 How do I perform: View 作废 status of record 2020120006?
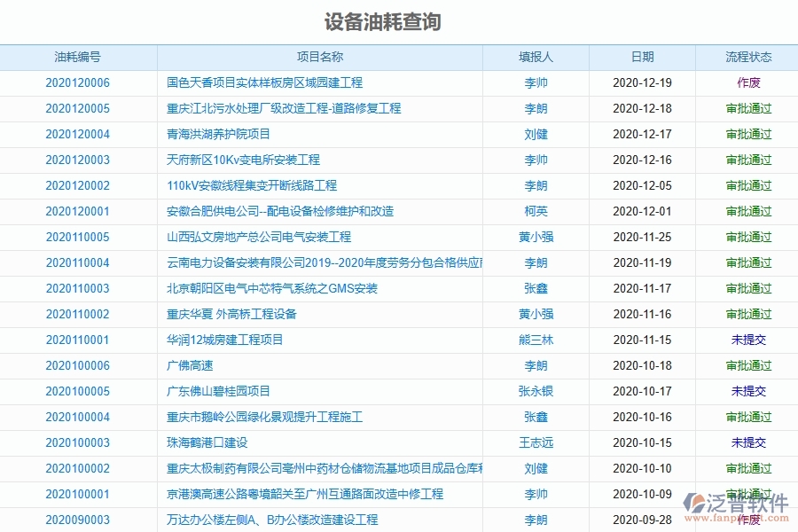click(749, 82)
